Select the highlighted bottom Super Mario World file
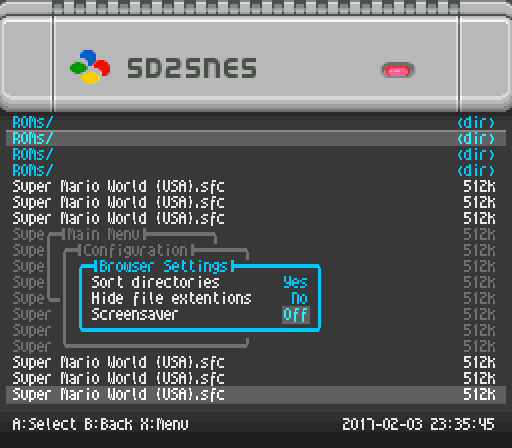 click(x=256, y=395)
